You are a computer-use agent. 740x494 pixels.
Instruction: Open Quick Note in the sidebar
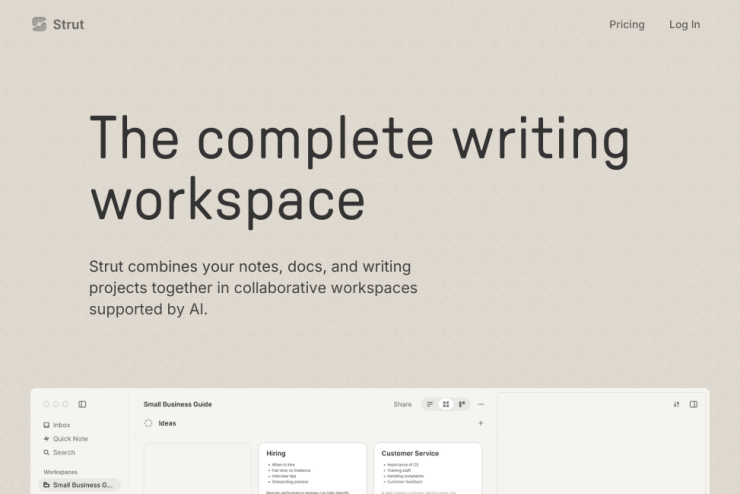tap(66, 439)
